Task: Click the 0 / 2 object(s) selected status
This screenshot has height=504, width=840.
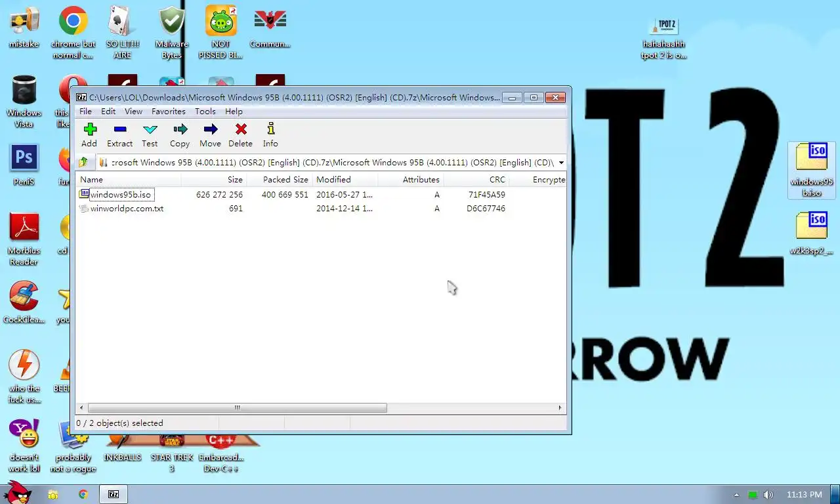Action: click(x=119, y=423)
